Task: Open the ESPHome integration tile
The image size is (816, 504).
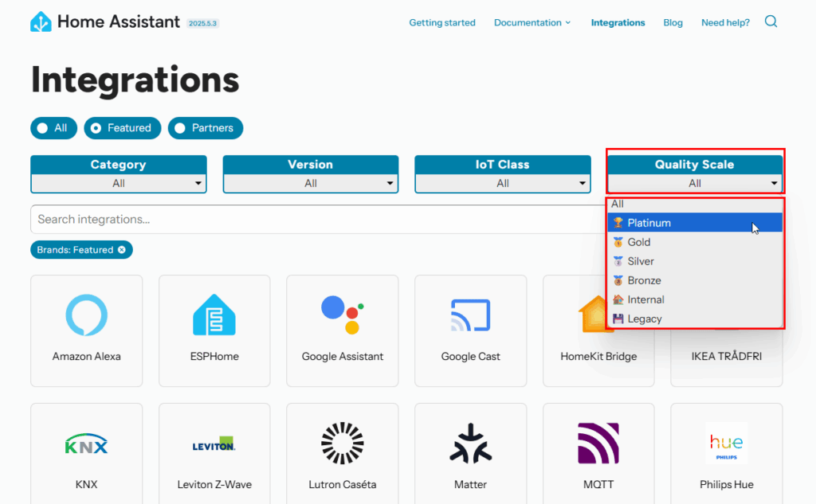Action: 214,331
